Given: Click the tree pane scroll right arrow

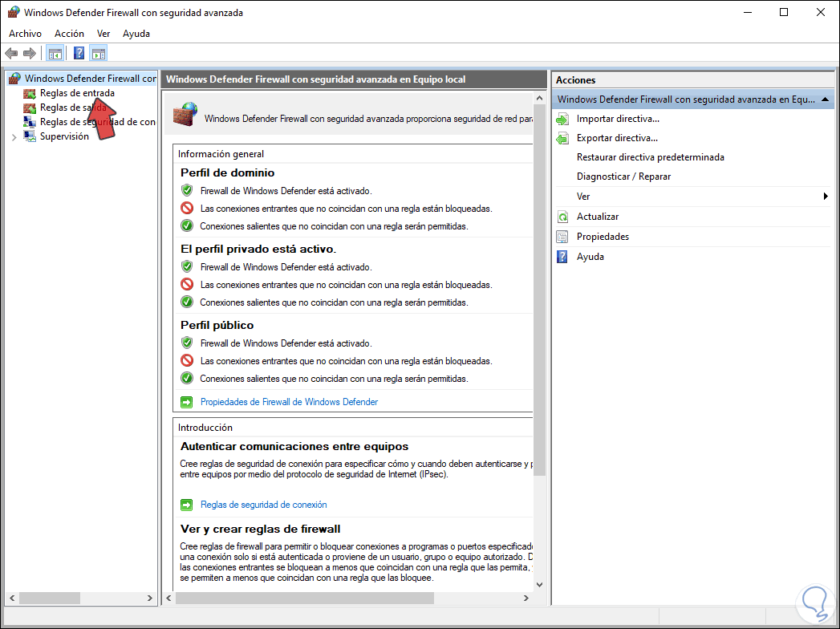Looking at the screenshot, I should click(x=150, y=598).
